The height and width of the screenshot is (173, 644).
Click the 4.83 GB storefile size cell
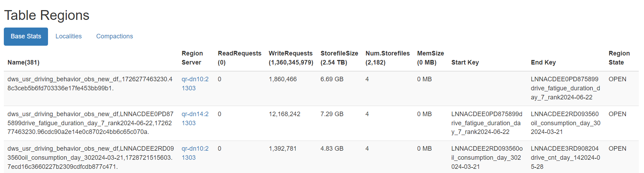332,149
